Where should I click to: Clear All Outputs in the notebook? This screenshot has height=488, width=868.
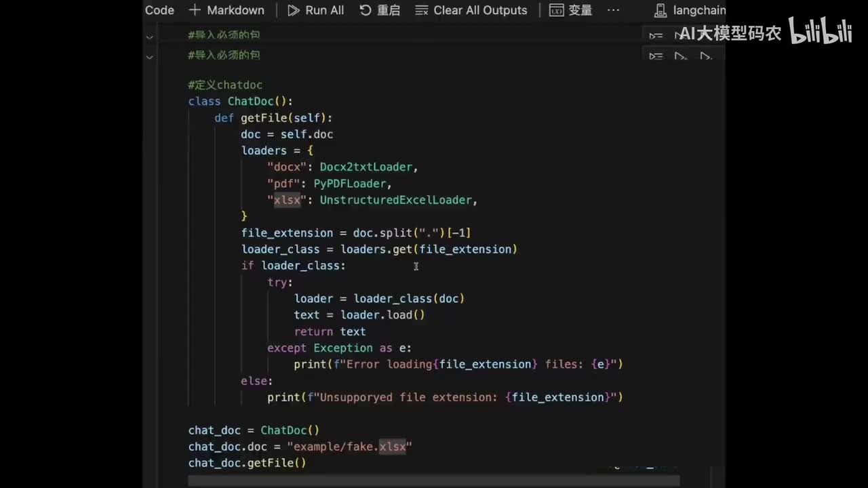click(471, 10)
